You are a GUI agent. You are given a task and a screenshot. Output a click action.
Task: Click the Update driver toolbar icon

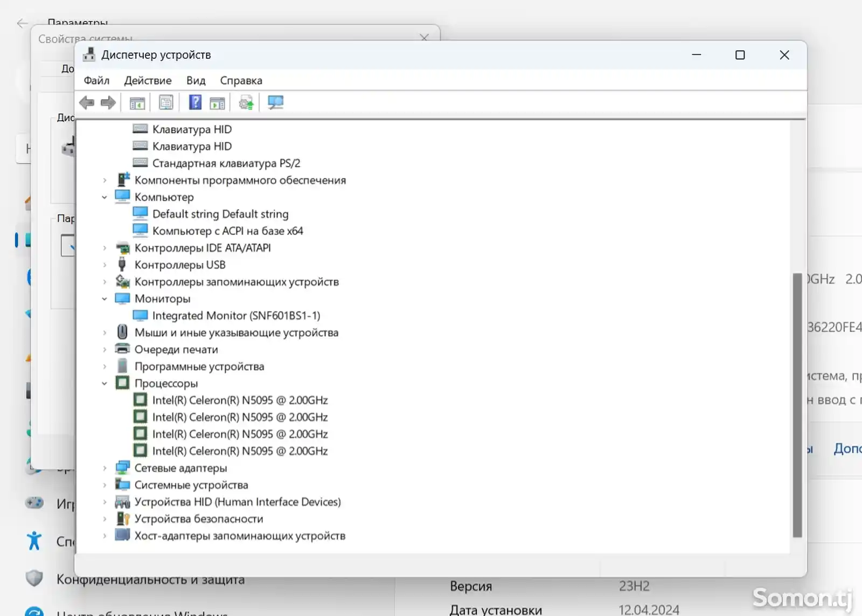(246, 102)
